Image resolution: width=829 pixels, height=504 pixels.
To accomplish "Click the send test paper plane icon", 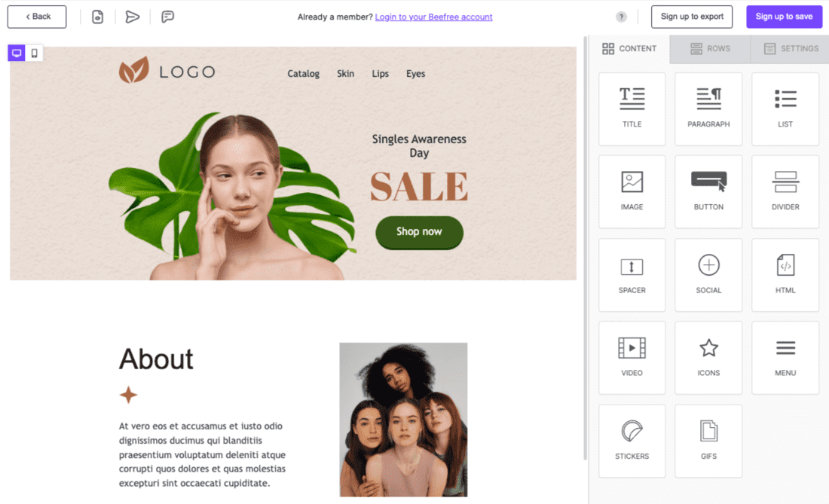I will [x=132, y=17].
